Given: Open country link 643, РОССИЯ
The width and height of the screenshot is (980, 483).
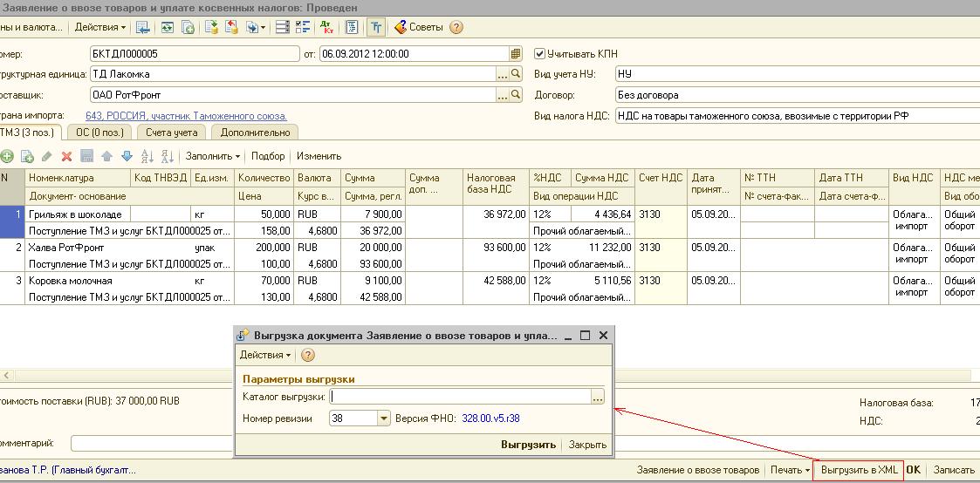Looking at the screenshot, I should (186, 116).
